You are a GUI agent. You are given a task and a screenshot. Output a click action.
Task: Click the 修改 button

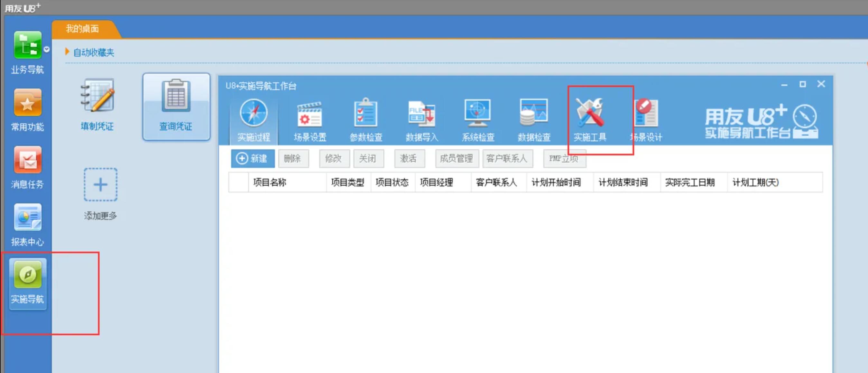[x=334, y=158]
